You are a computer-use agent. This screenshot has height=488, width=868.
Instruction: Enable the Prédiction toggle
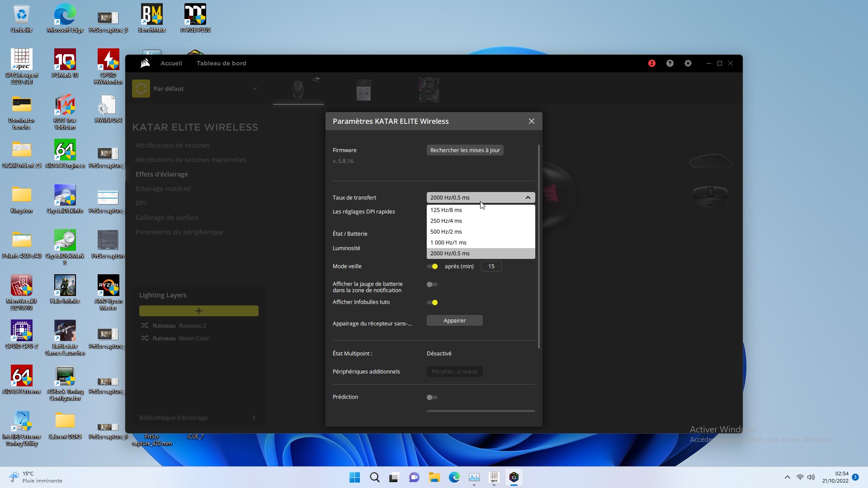[432, 398]
